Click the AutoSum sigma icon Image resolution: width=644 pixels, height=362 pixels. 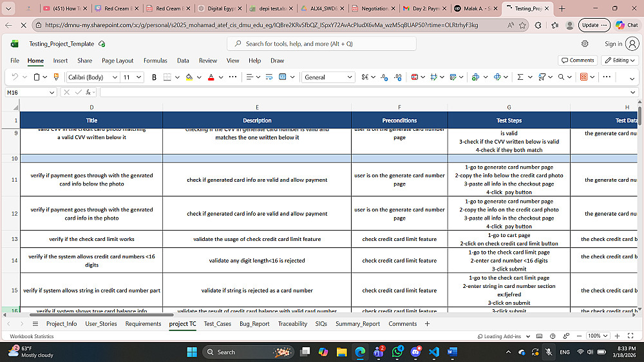pos(520,77)
